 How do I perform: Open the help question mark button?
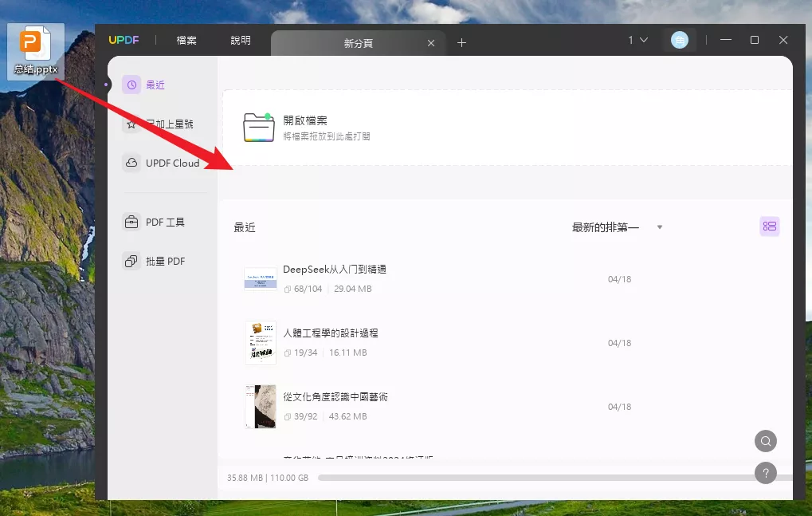[766, 473]
